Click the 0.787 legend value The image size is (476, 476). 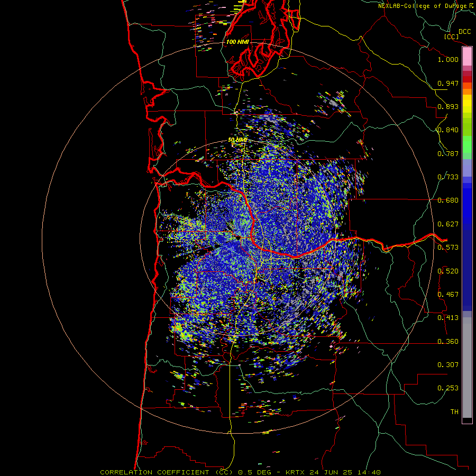(448, 153)
